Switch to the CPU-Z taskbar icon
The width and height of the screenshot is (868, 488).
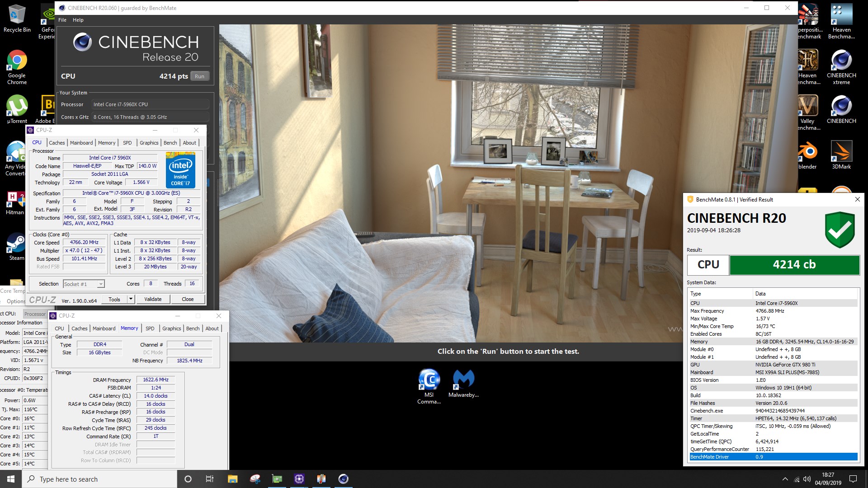pos(299,479)
